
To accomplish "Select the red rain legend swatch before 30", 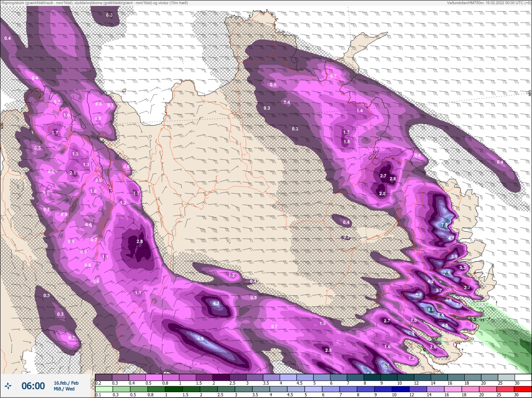I will tap(522, 389).
